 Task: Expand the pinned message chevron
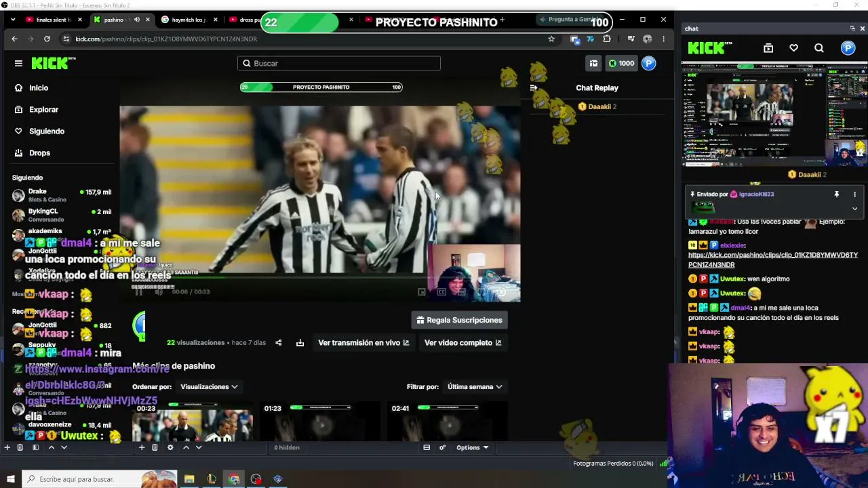[854, 209]
